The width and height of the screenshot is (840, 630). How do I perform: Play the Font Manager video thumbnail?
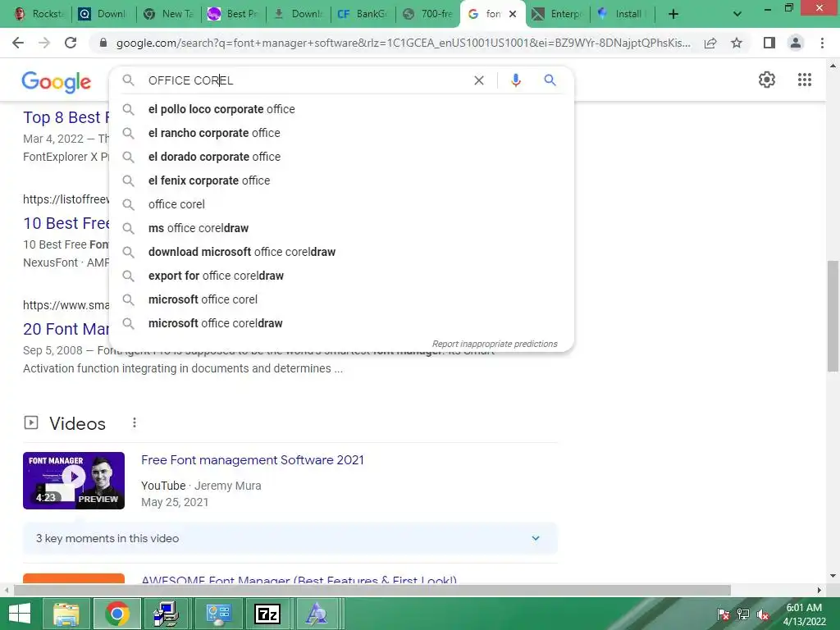click(x=74, y=481)
